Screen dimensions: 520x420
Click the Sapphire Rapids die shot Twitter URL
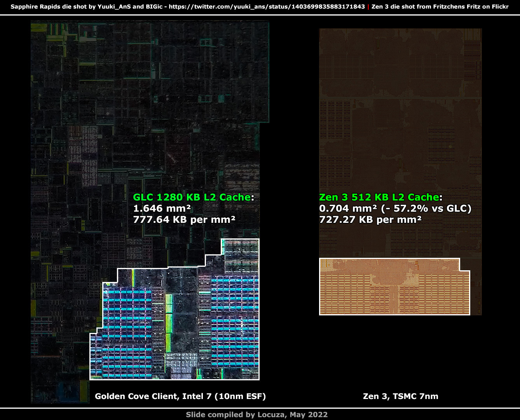pyautogui.click(x=267, y=7)
